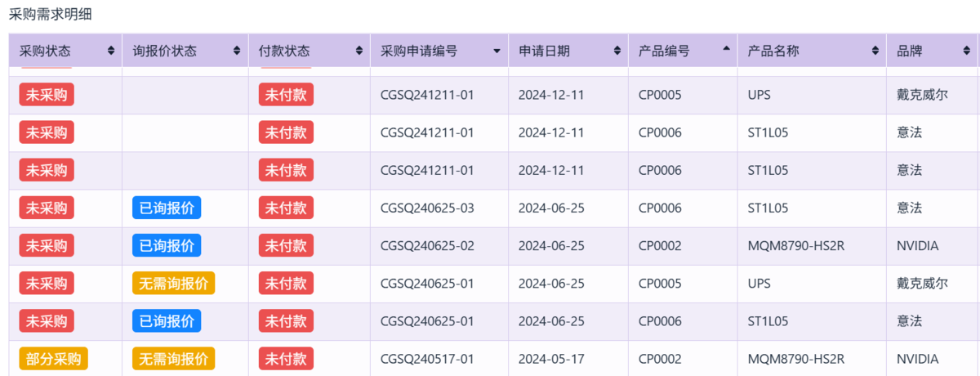Image resolution: width=980 pixels, height=376 pixels.
Task: Click 2024-12-11 in the CP0005 UPS row
Action: [551, 95]
